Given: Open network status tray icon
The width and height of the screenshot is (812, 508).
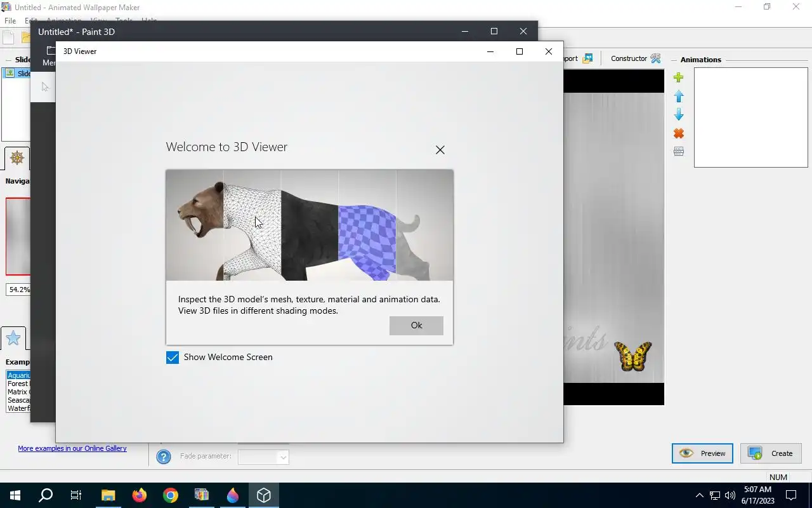Looking at the screenshot, I should coord(715,495).
